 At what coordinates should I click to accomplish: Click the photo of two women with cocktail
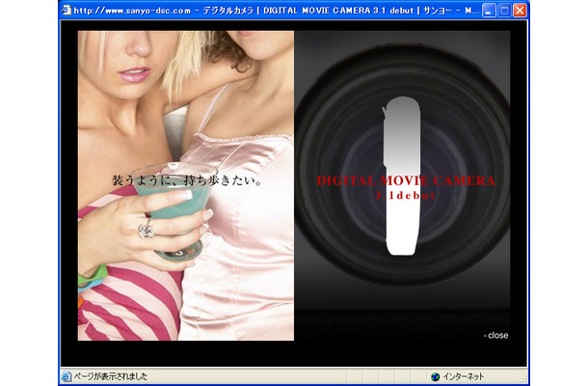click(186, 185)
